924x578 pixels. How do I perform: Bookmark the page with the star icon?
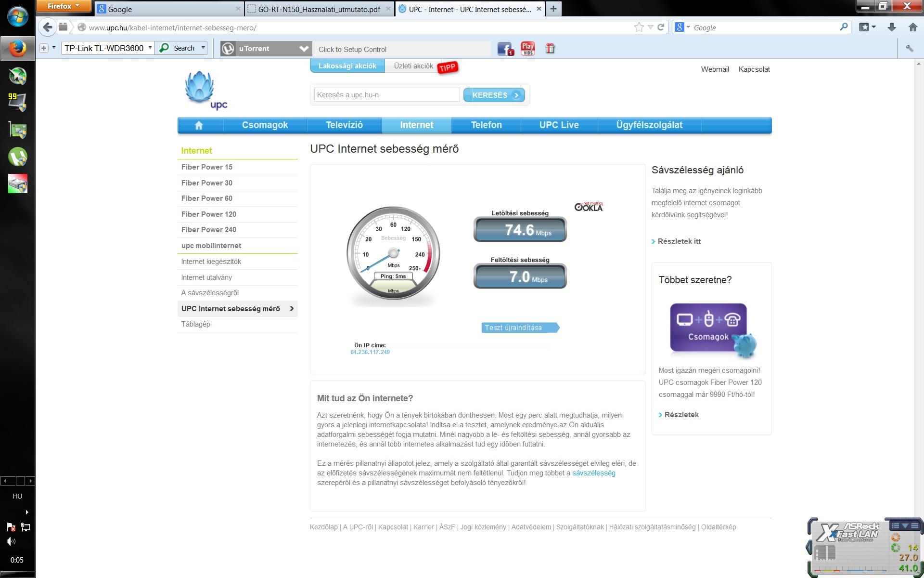pyautogui.click(x=639, y=27)
